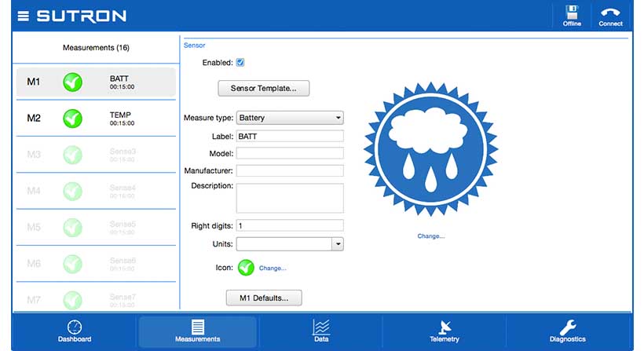This screenshot has height=351, width=644.
Task: Click the M1 Defaults... button
Action: pyautogui.click(x=264, y=298)
